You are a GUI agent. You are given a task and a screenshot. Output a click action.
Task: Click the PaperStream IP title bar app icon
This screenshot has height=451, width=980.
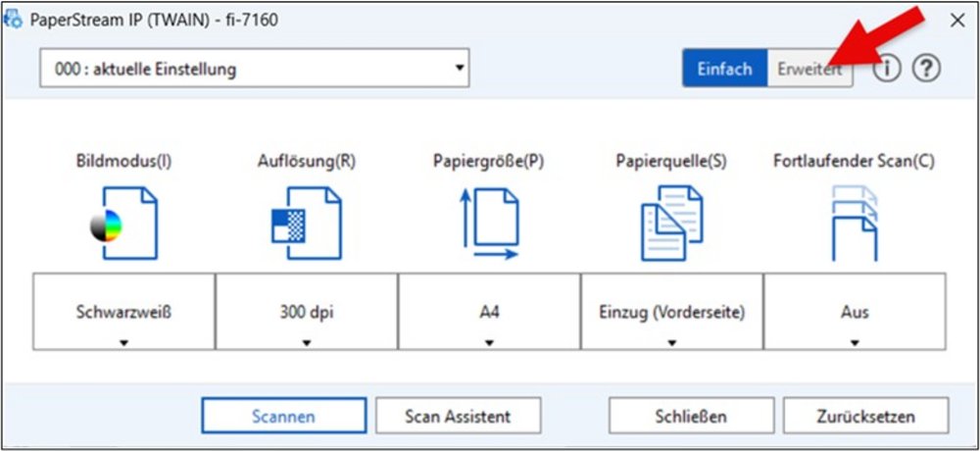click(x=13, y=20)
